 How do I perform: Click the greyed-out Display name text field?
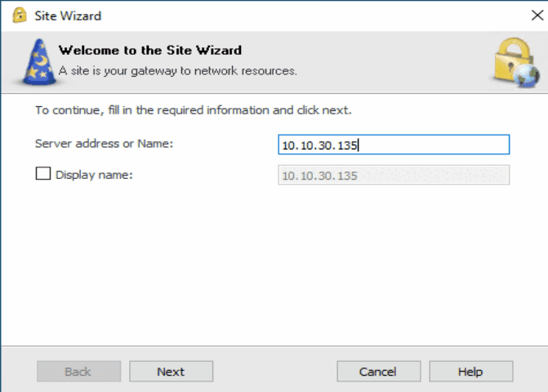point(394,175)
